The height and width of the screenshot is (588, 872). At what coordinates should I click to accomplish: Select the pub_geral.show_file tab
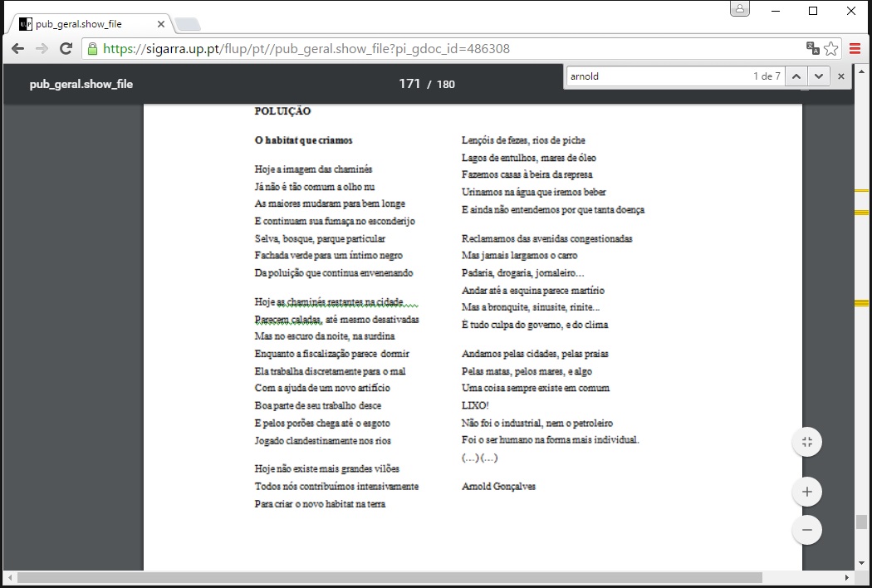[x=89, y=24]
